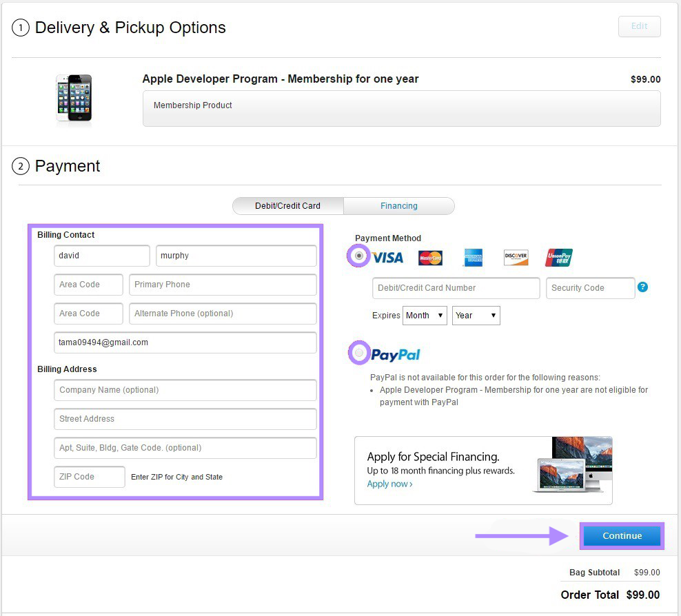
Task: Click the Edit button for delivery options
Action: click(x=639, y=26)
